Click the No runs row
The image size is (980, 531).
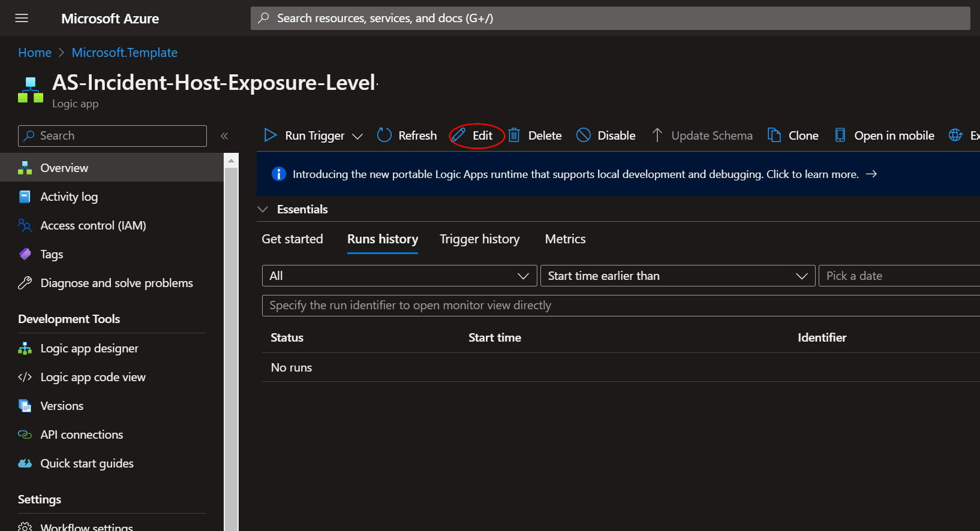pyautogui.click(x=621, y=367)
